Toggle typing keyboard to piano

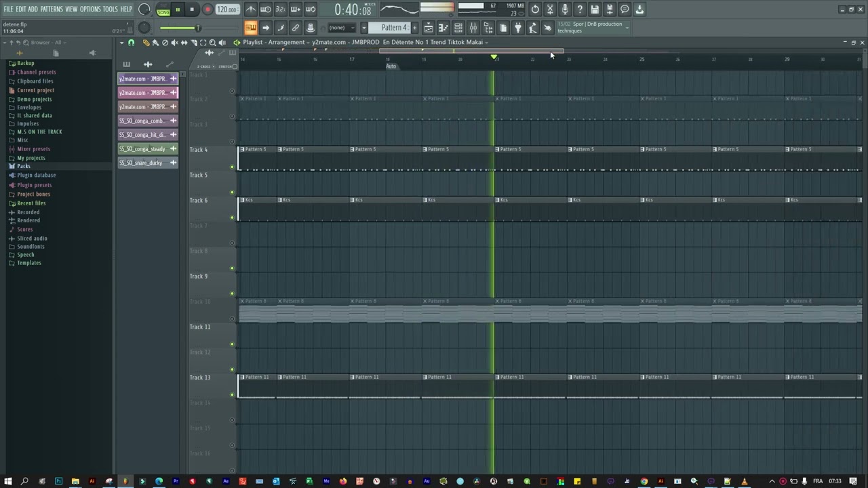click(x=250, y=28)
